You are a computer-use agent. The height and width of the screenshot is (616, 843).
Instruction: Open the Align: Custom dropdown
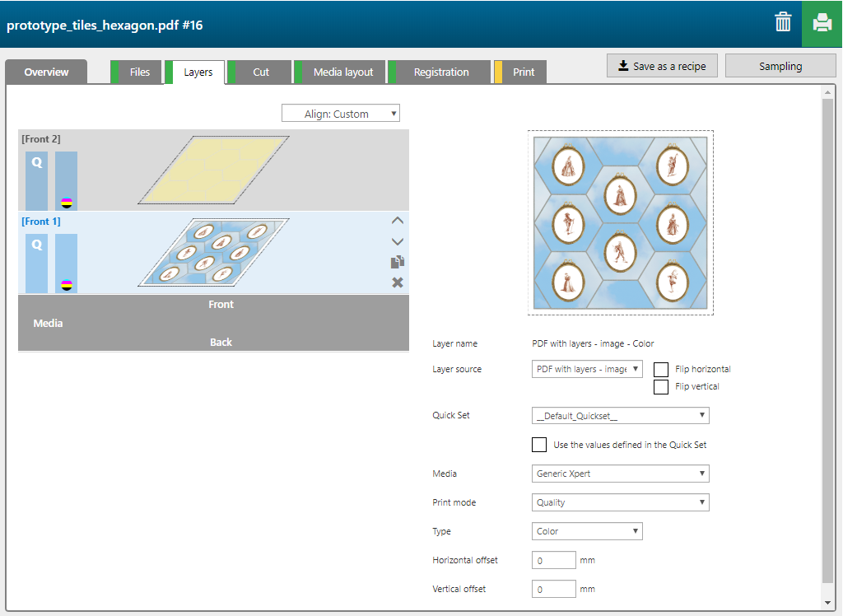tap(341, 114)
